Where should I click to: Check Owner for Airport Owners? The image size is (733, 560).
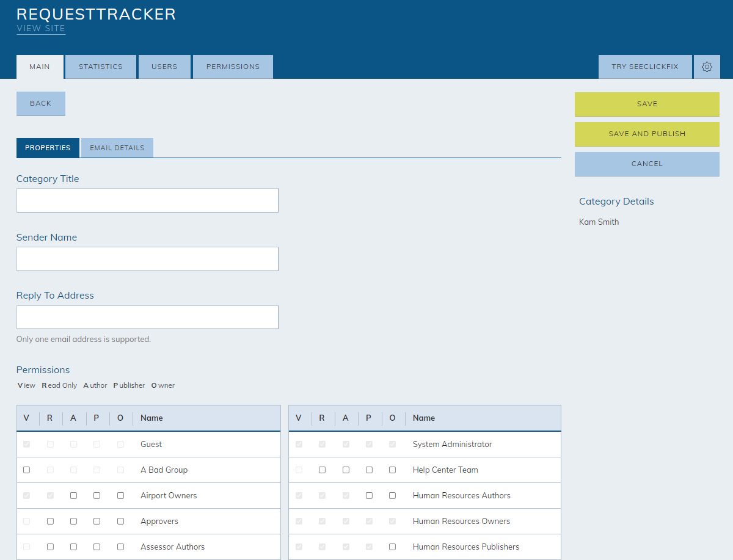[x=120, y=496]
